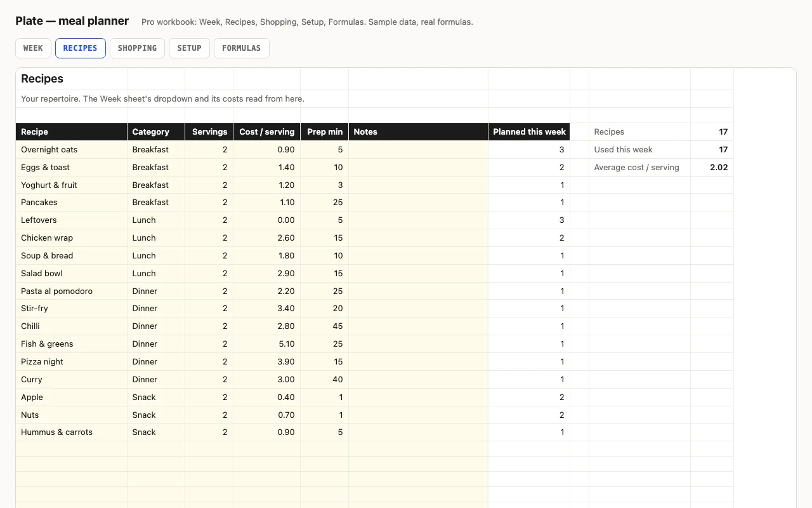Select the Recipes tab
Image resolution: width=812 pixels, height=508 pixels.
pyautogui.click(x=81, y=48)
